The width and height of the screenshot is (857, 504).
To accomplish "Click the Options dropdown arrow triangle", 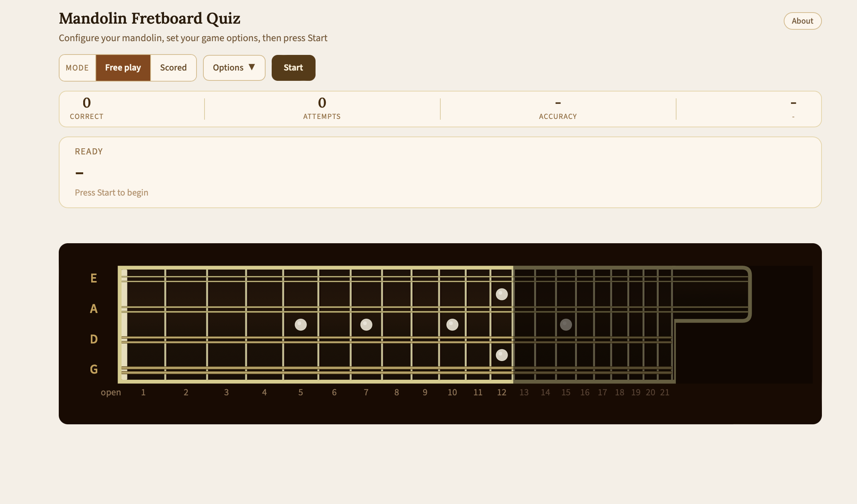I will click(252, 67).
